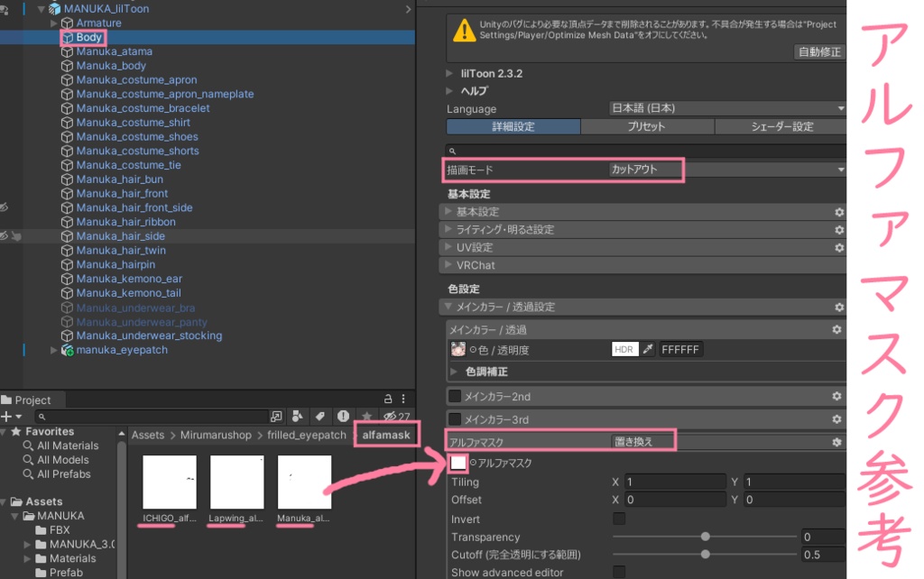Toggle favorites star filter icon
Image resolution: width=924 pixels, height=579 pixels.
point(366,417)
